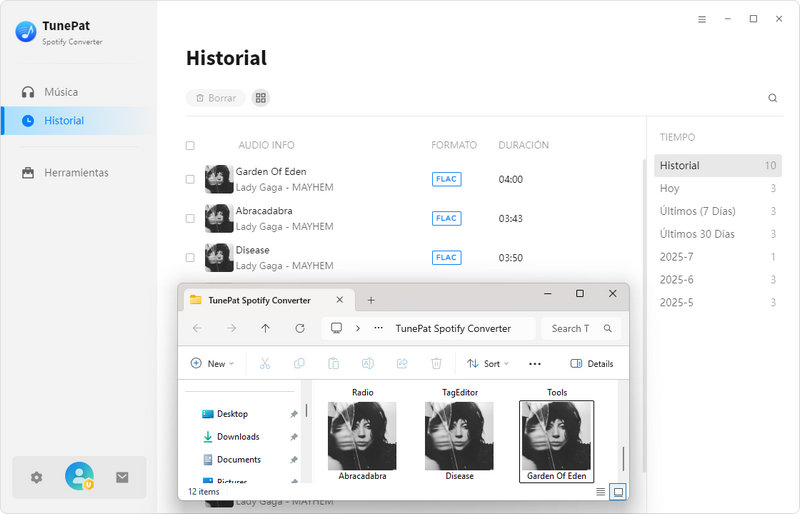Toggle the Details pane button

pos(592,364)
